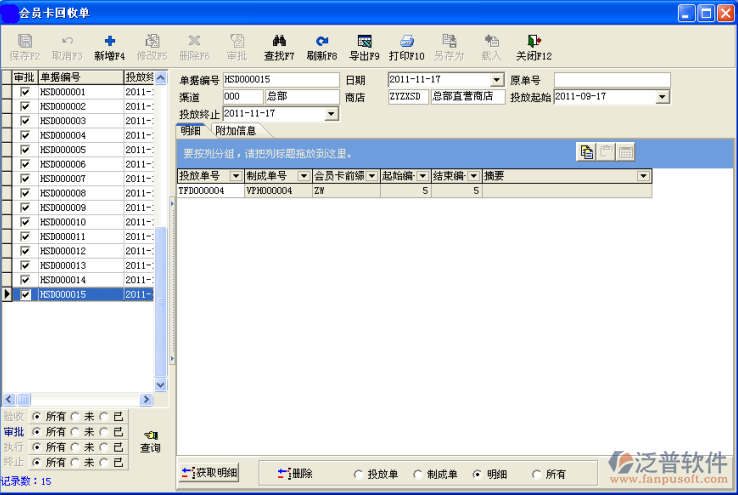738x495 pixels.
Task: Switch to the 明细 tab
Action: click(x=191, y=131)
